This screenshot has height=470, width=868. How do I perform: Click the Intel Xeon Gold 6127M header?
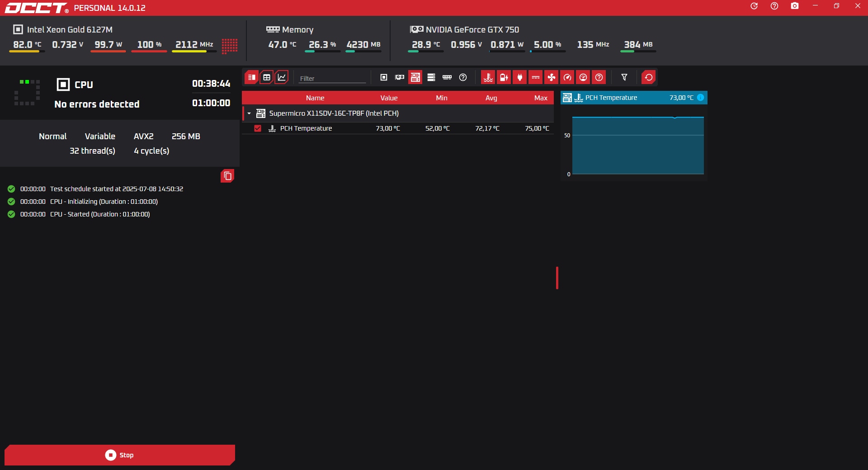[70, 30]
